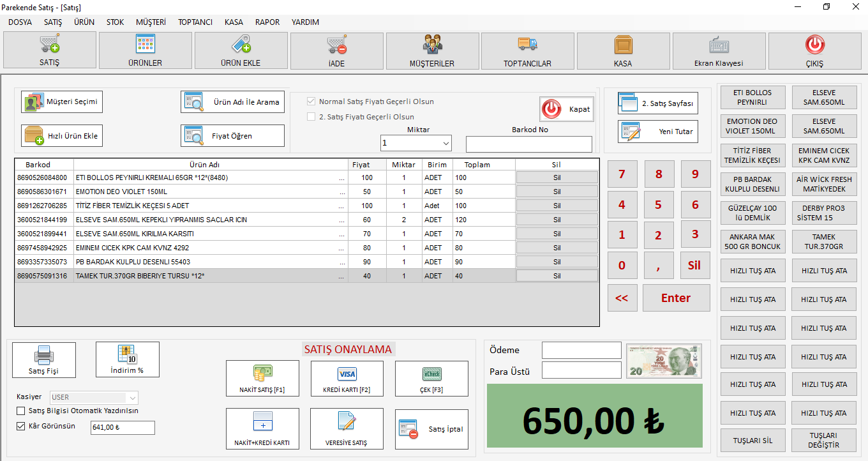Screen dimensions: 868x461
Task: Click the numpad comma key
Action: click(x=659, y=265)
